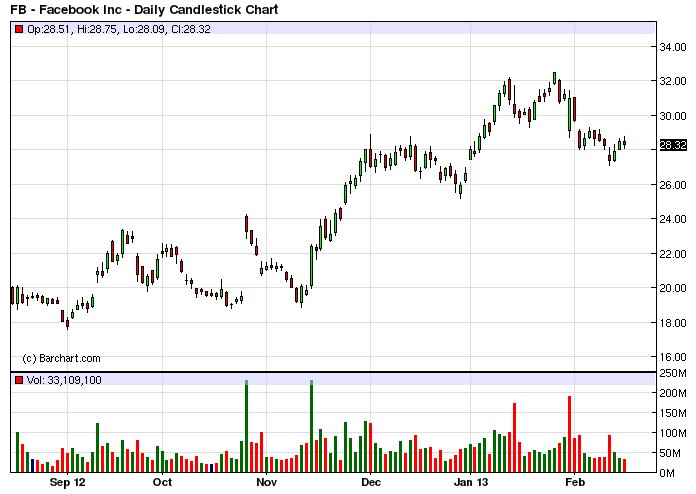The image size is (696, 494).
Task: Click the 16.00 price axis label
Action: [673, 357]
